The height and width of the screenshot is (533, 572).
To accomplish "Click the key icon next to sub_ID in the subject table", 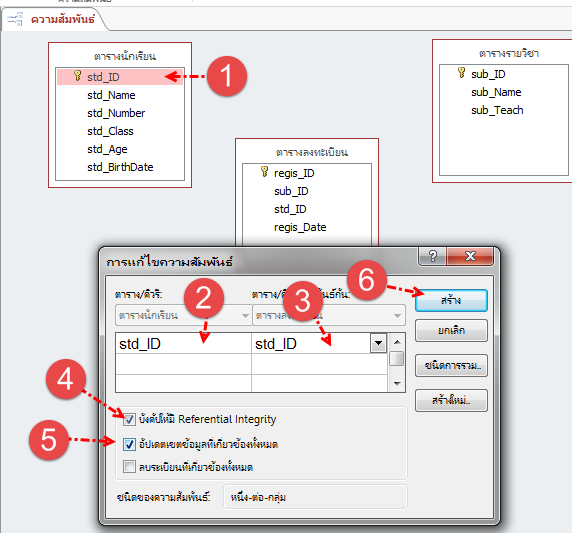I will [x=461, y=73].
